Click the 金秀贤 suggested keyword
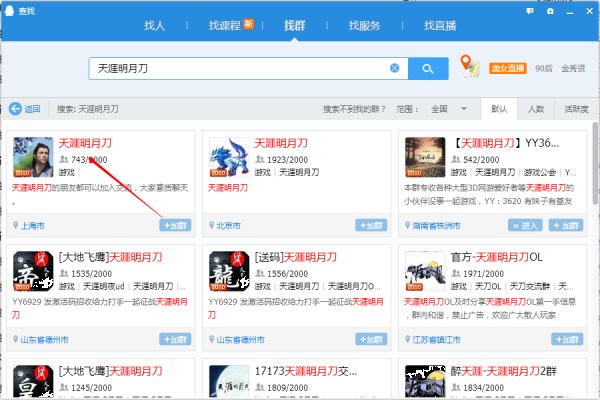The height and width of the screenshot is (400, 600). [x=573, y=69]
